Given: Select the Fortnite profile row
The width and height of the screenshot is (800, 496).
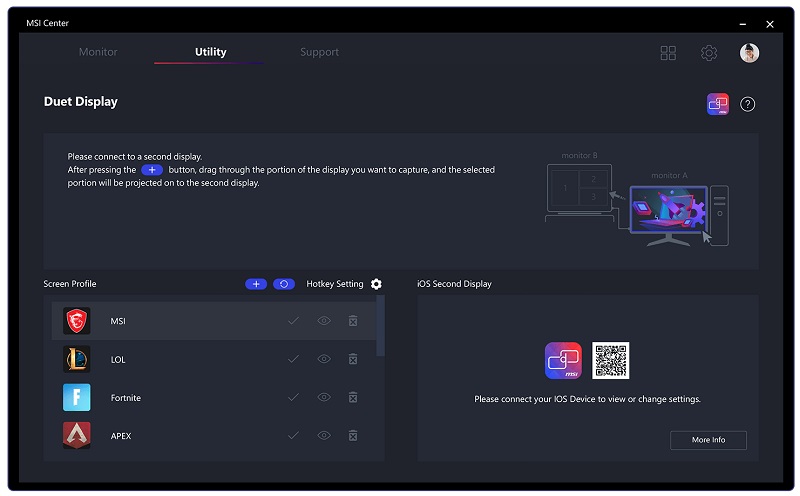Looking at the screenshot, I should pyautogui.click(x=214, y=398).
